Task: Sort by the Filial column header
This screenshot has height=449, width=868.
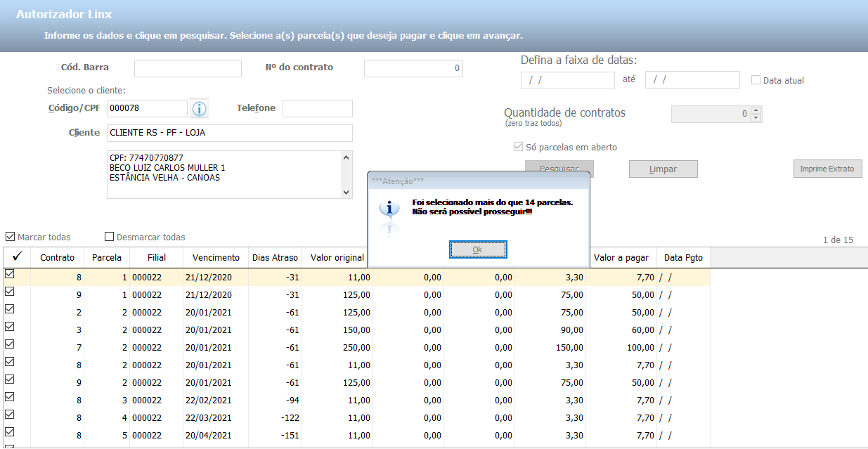Action: tap(157, 257)
